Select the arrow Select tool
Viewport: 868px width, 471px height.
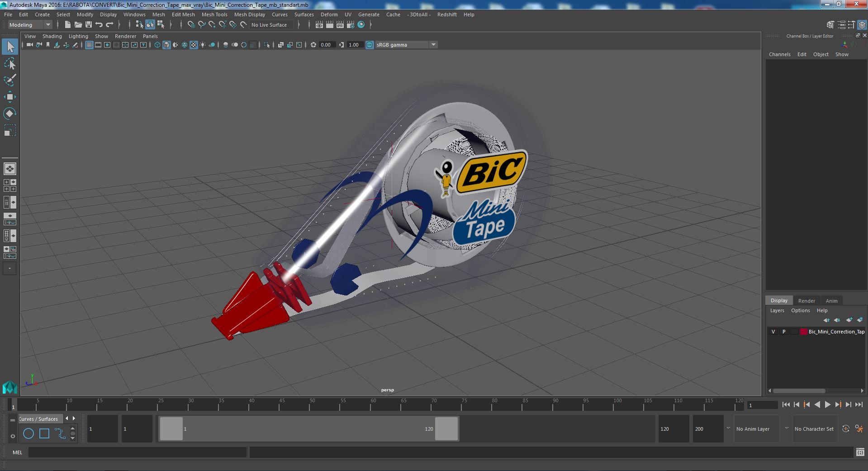pyautogui.click(x=10, y=47)
